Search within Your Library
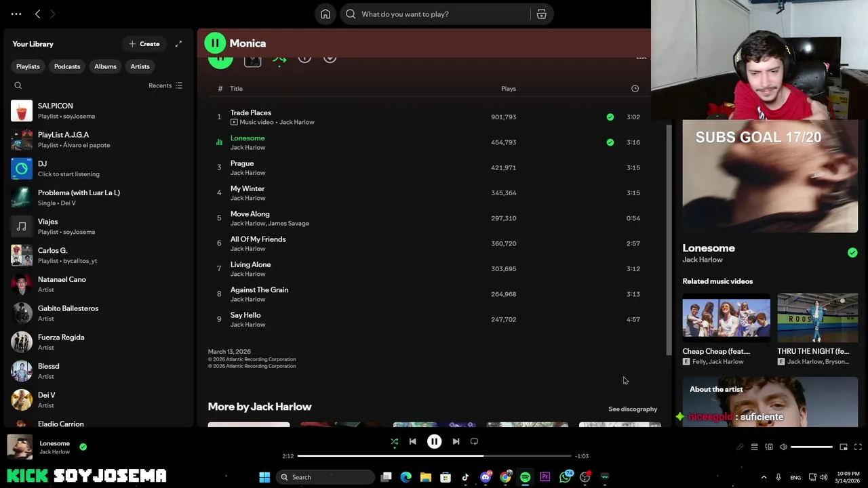This screenshot has height=488, width=868. tap(18, 85)
